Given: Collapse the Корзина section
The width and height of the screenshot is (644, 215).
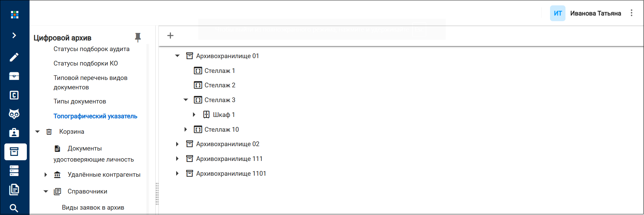Looking at the screenshot, I should [38, 132].
